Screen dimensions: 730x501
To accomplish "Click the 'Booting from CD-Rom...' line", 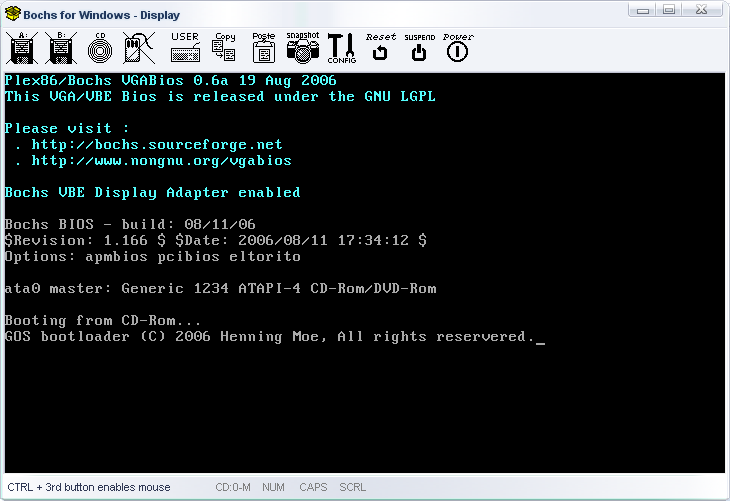I will 103,321.
